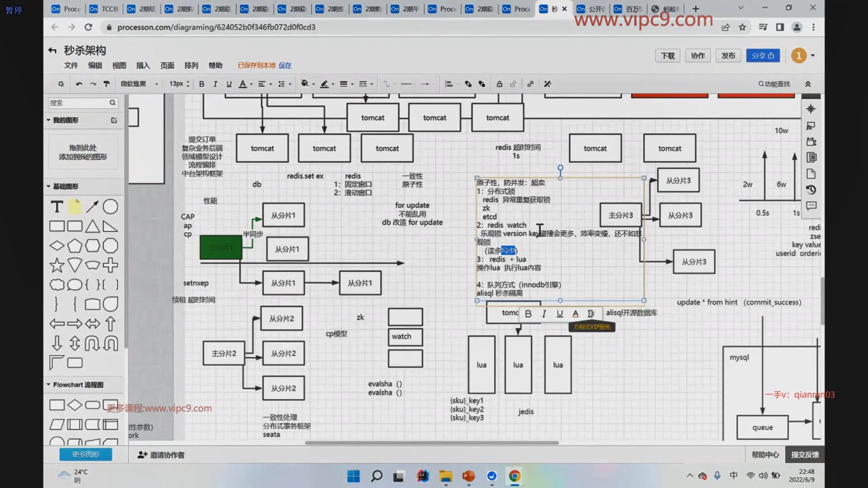Open the 排列 menu
This screenshot has height=488, width=868.
(191, 66)
